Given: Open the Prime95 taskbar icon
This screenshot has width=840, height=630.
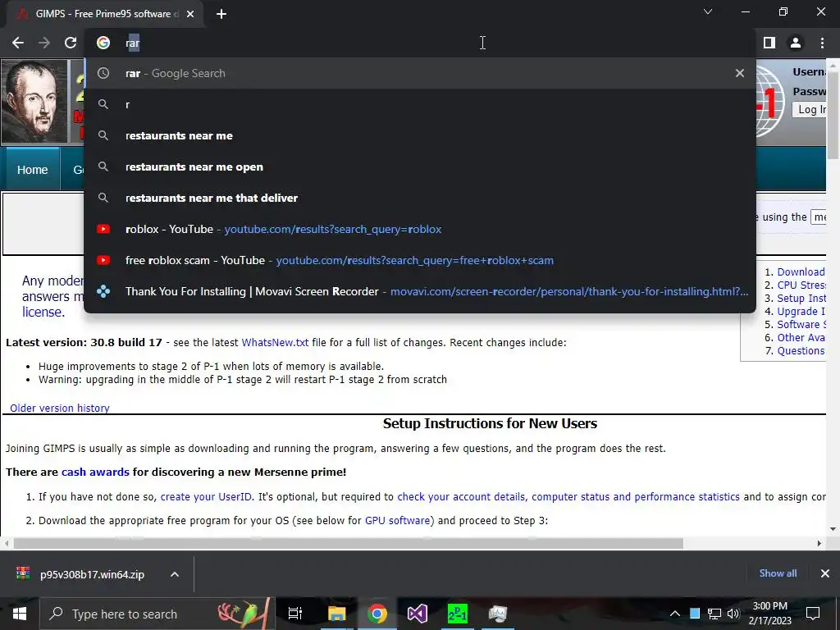Looking at the screenshot, I should coord(458,614).
